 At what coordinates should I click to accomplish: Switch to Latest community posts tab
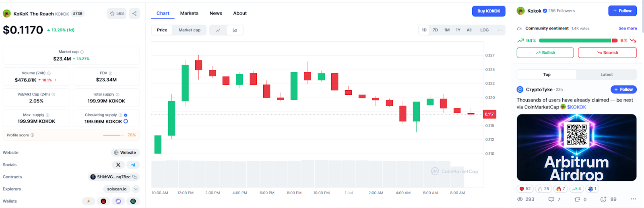(607, 75)
